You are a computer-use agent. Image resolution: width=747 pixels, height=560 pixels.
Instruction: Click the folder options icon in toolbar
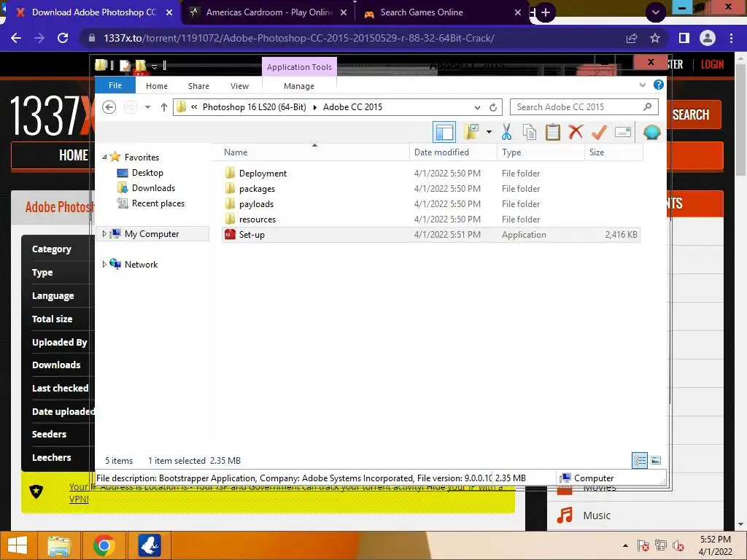pyautogui.click(x=471, y=132)
